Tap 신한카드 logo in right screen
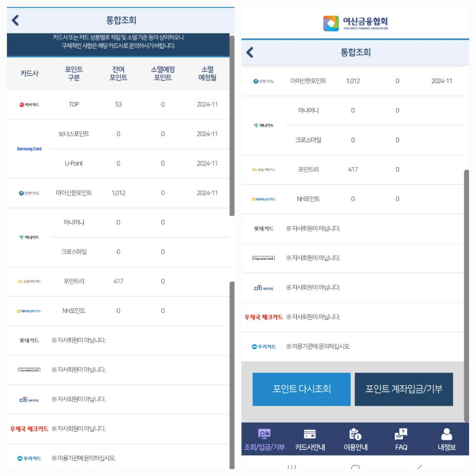Viewport: 476px width, 476px height. (x=263, y=81)
